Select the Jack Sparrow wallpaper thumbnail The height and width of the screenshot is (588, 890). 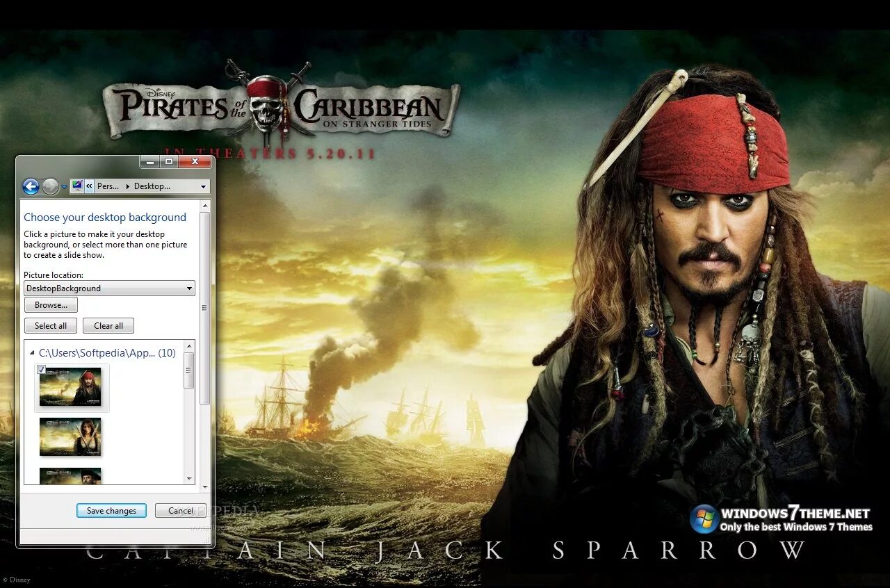pyautogui.click(x=71, y=388)
